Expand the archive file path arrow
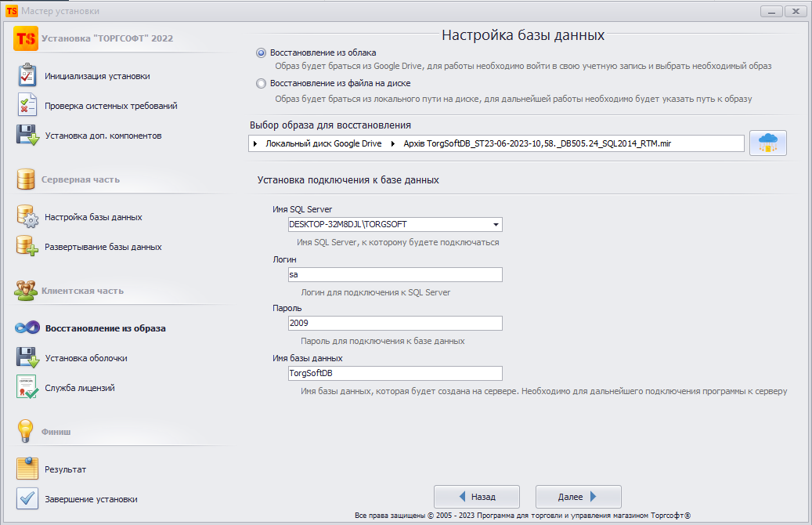 pos(393,143)
